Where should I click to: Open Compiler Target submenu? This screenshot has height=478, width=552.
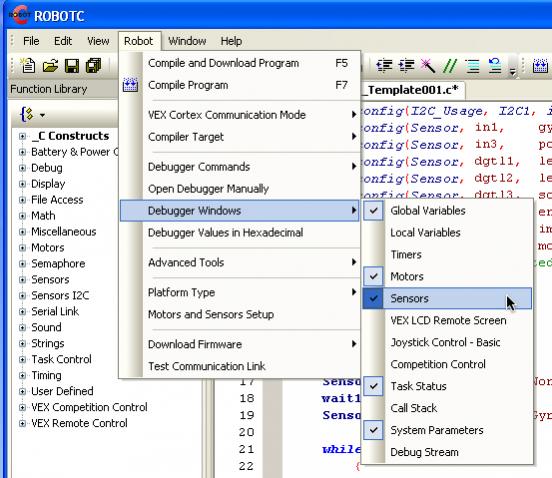(x=239, y=137)
